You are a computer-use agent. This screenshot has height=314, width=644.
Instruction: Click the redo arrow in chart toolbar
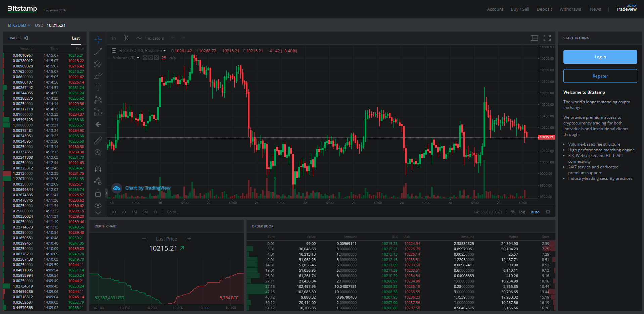[183, 38]
